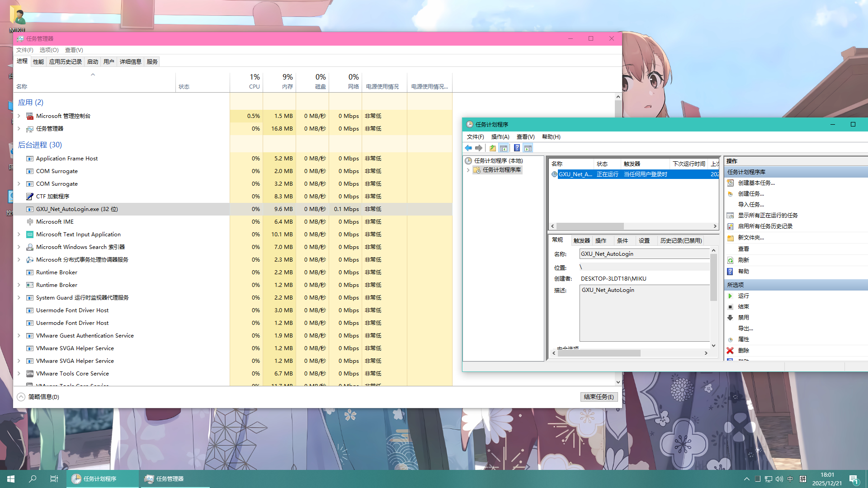Image resolution: width=868 pixels, height=488 pixels.
Task: Switch to the 触发器 tab in properties pane
Action: (581, 240)
